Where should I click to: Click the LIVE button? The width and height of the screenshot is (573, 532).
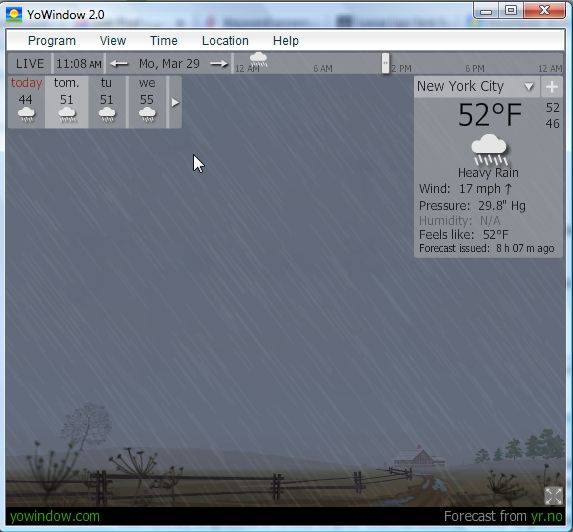point(30,64)
